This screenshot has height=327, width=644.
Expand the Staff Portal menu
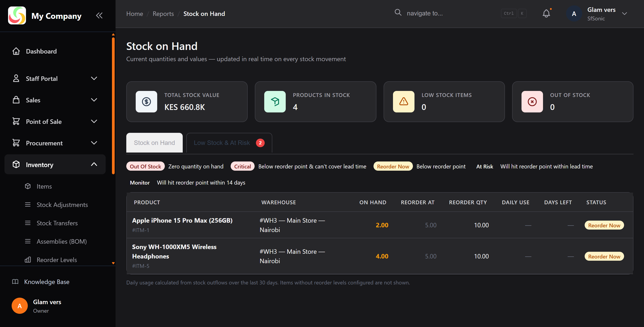[x=94, y=78]
